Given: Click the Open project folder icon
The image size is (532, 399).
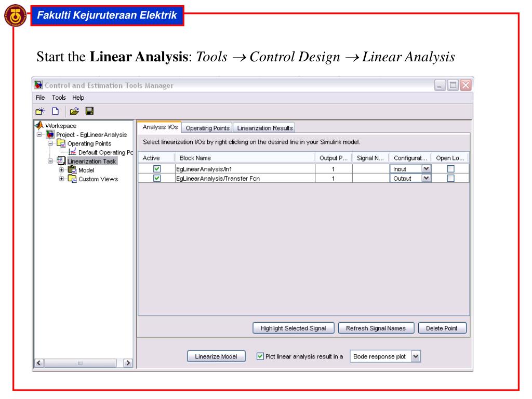Looking at the screenshot, I should [x=74, y=111].
